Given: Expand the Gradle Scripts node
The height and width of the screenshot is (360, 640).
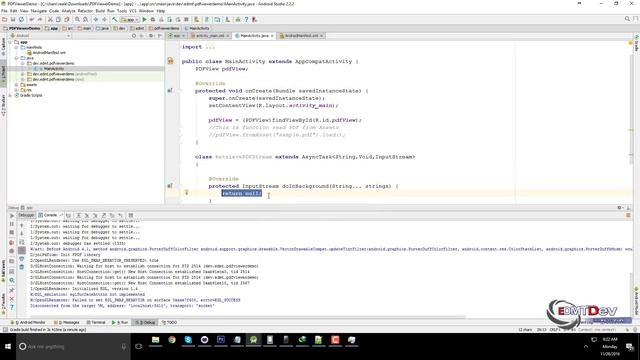Looking at the screenshot, I should [11, 95].
